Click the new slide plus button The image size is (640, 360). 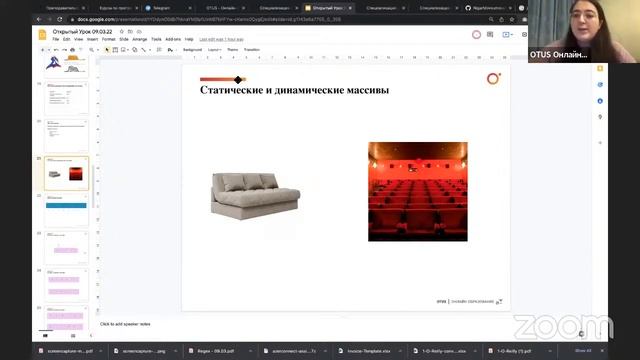point(42,50)
